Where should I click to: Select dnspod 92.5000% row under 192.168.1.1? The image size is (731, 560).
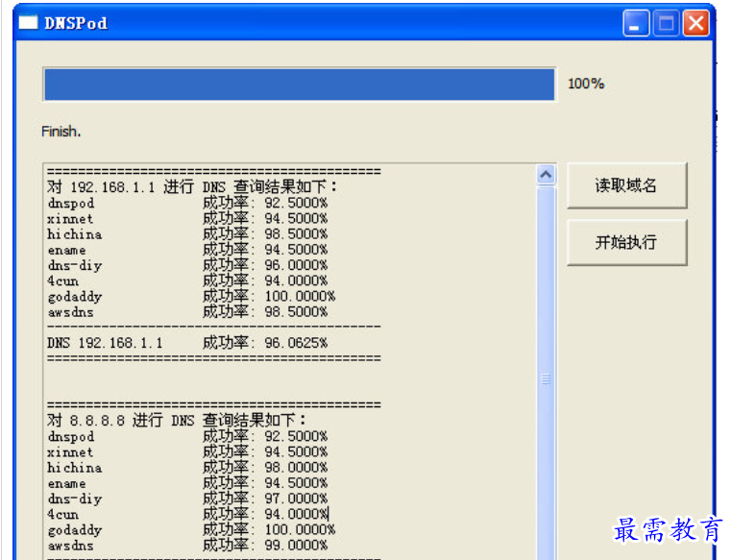click(x=187, y=203)
